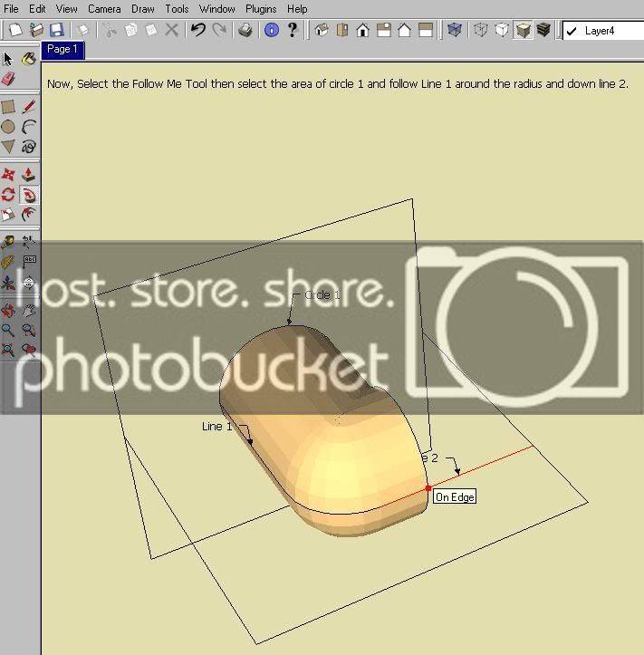Screen dimensions: 644x655
Task: Select the Polygon tool
Action: click(x=8, y=147)
